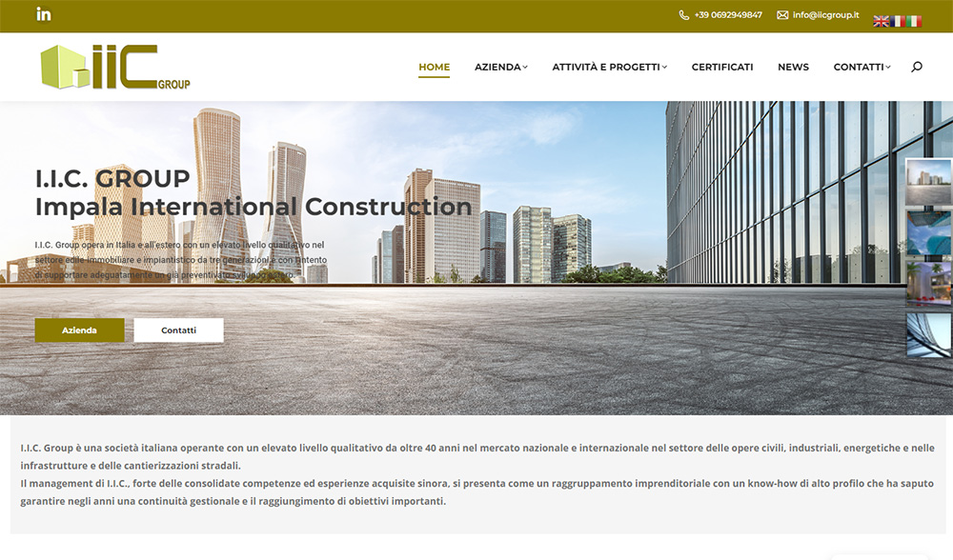The height and width of the screenshot is (560, 953).
Task: Call the number +39 0692949847
Action: coord(728,15)
